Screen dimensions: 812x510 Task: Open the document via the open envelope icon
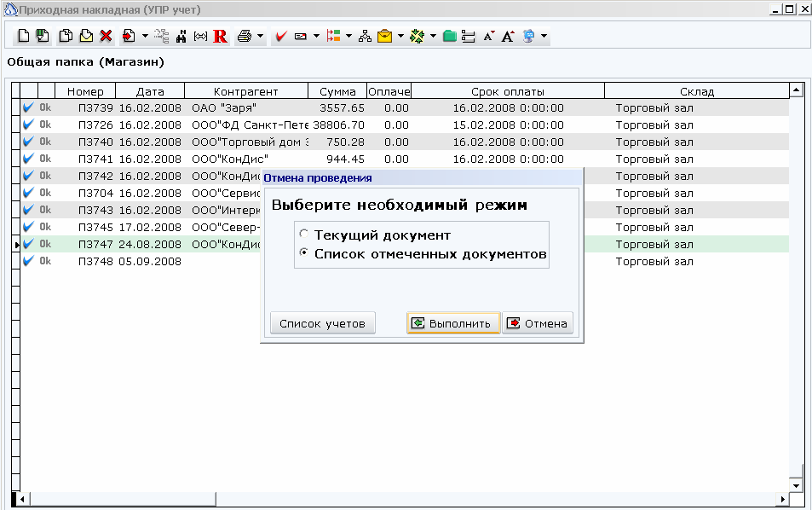(86, 36)
